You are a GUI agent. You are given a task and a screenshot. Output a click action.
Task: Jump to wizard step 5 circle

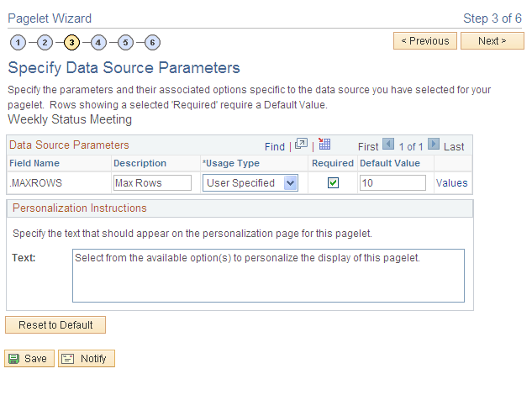click(125, 42)
